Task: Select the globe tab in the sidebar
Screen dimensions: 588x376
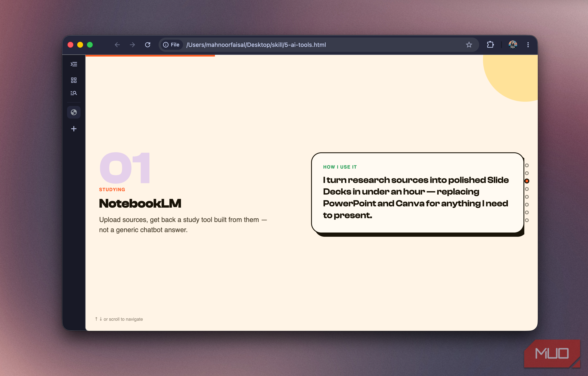Action: (74, 112)
